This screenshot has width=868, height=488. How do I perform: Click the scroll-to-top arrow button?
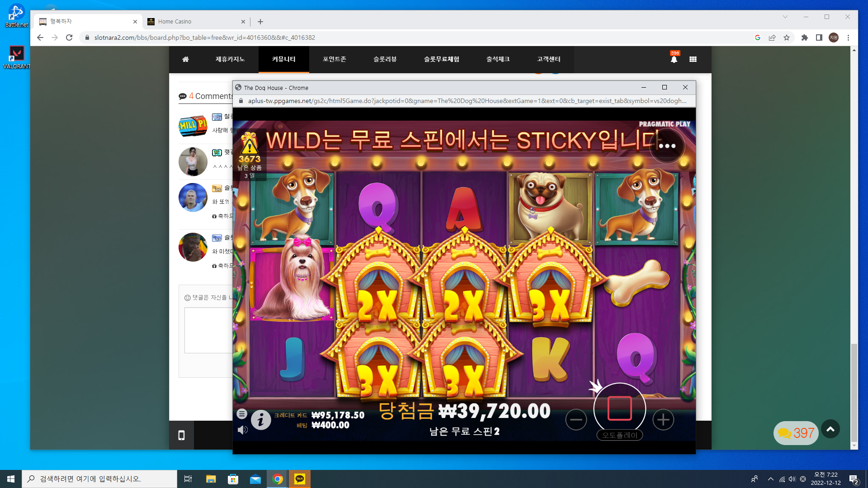(830, 429)
